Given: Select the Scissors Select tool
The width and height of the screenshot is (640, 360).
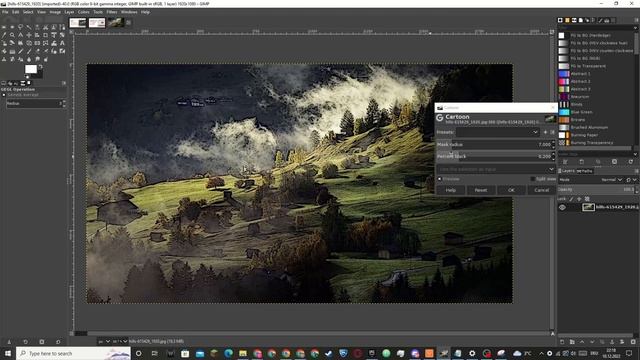Looking at the screenshot, I should click(x=45, y=27).
